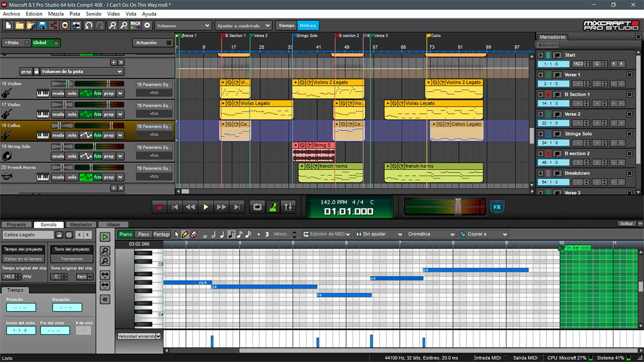Click the Tempo del proyecto button
The height and width of the screenshot is (362, 644).
coord(24,249)
